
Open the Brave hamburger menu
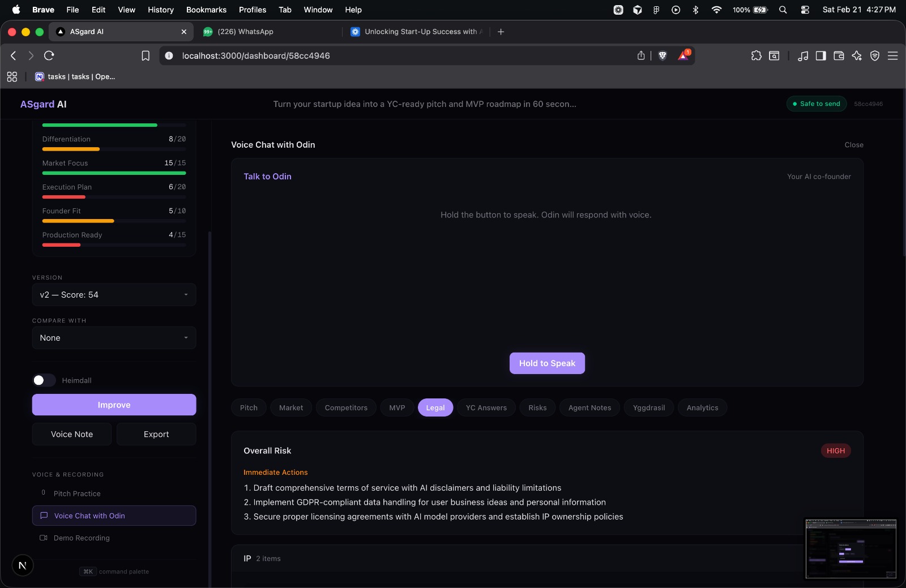[893, 55]
